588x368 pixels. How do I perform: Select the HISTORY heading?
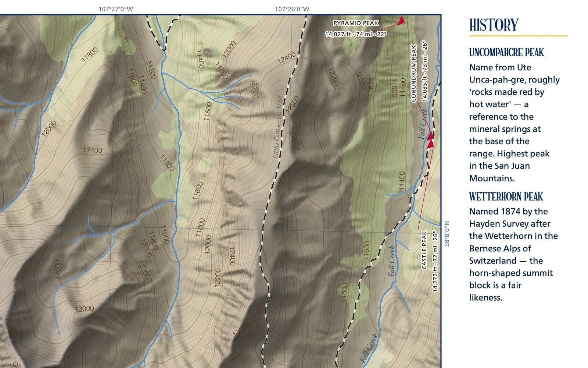[x=494, y=25]
